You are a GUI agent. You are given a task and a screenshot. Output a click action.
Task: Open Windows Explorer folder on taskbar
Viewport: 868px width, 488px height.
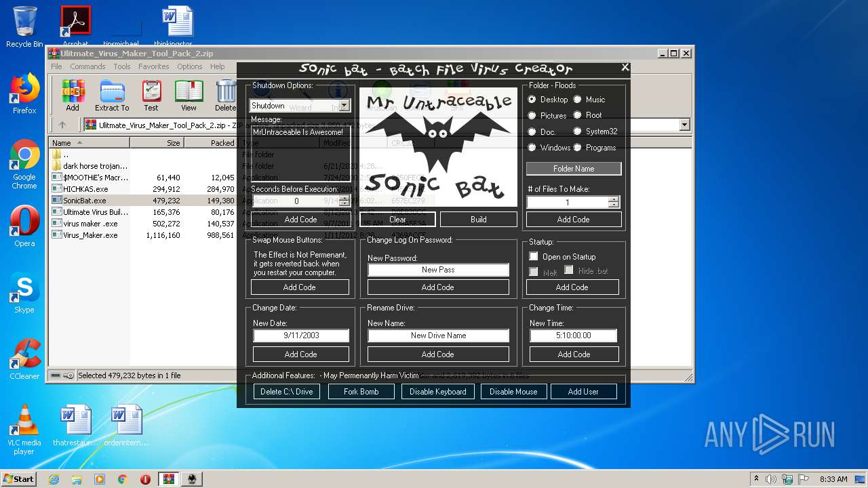point(77,479)
